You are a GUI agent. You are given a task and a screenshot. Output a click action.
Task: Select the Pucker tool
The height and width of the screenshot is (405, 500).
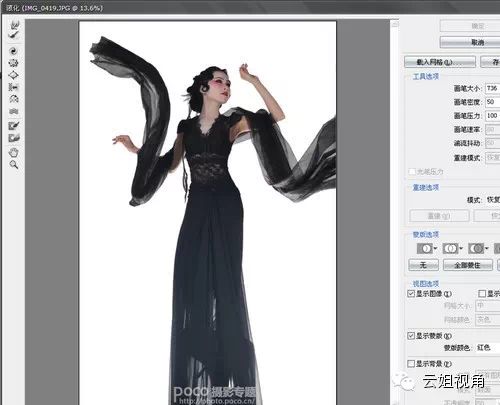(14, 63)
